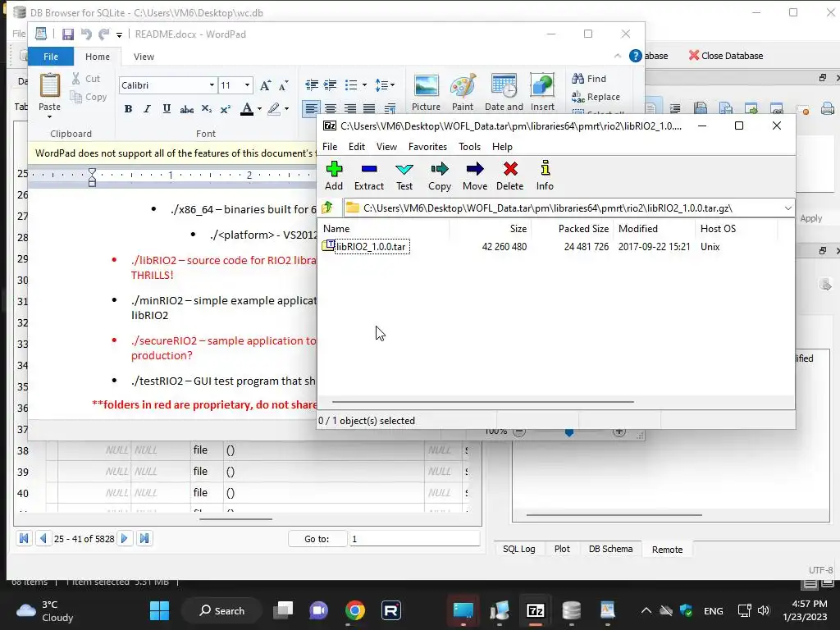This screenshot has height=630, width=840.
Task: Open the highlight color dropdown arrow
Action: point(286,109)
